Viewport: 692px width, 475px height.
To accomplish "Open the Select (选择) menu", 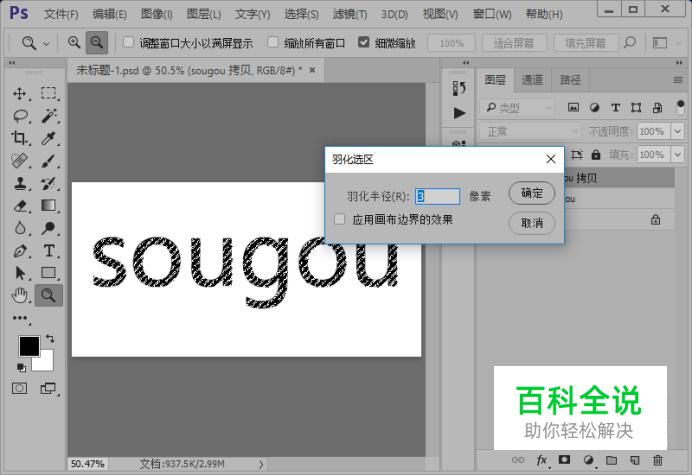I will coord(301,14).
